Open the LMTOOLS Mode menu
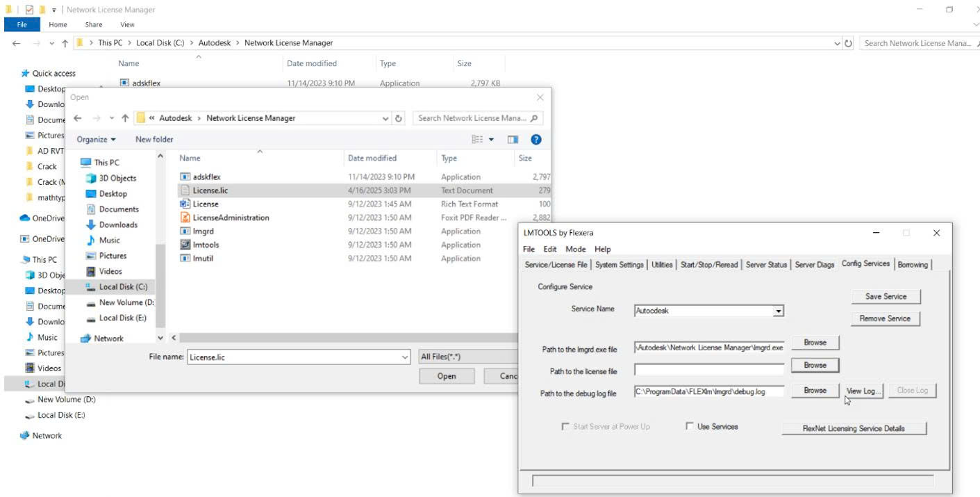The image size is (980, 497). [575, 249]
